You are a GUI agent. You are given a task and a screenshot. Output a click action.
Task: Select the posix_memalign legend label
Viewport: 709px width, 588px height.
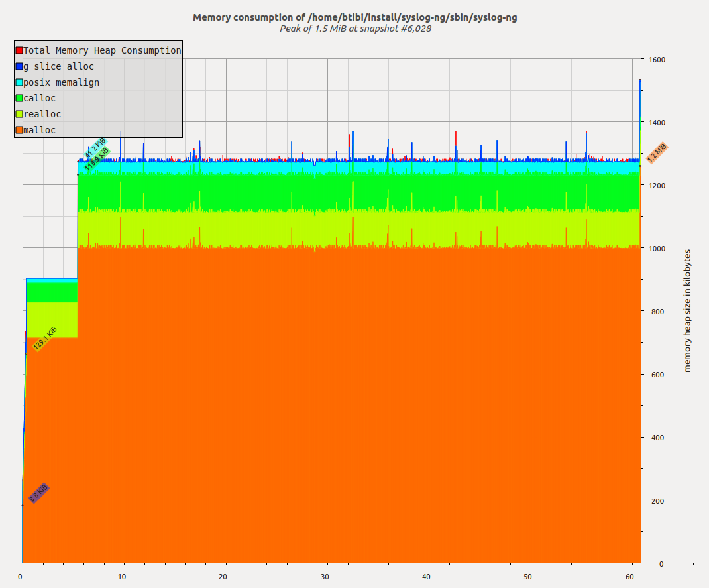coord(61,82)
